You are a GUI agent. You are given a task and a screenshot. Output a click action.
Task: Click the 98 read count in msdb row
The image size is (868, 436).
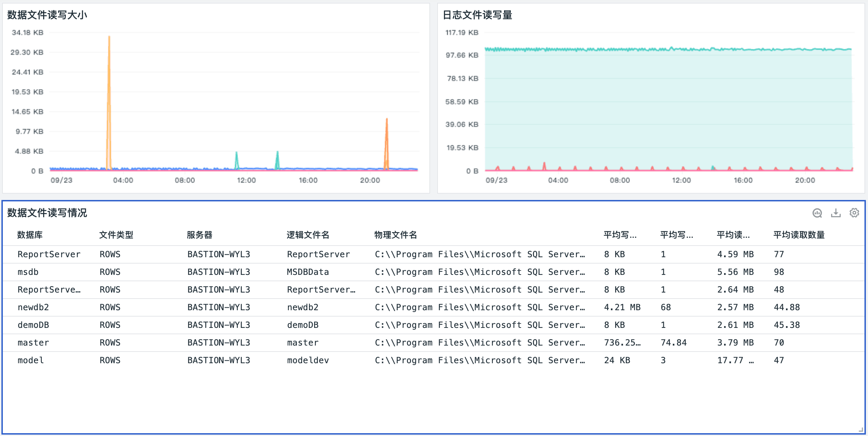[x=779, y=272]
